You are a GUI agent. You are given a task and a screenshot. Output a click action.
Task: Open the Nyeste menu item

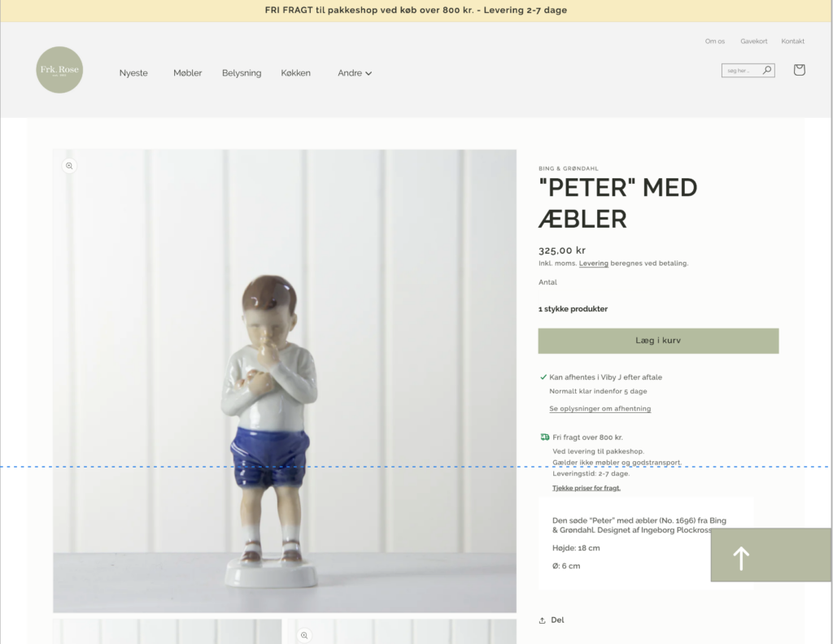pos(133,73)
